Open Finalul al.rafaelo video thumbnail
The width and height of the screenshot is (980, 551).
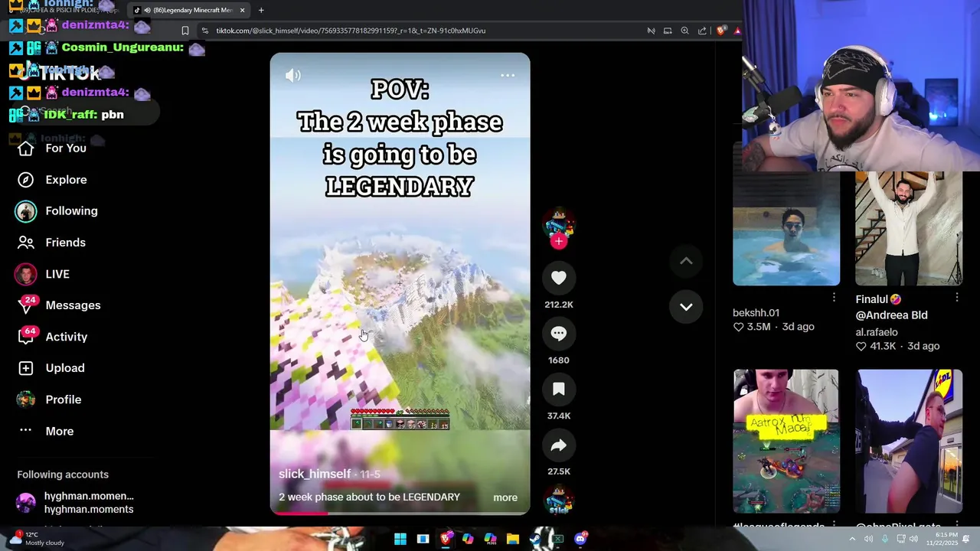click(909, 228)
